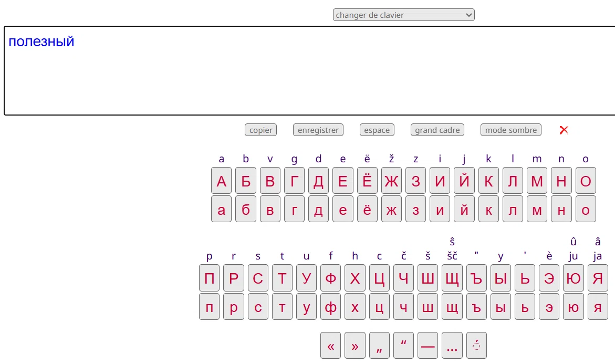Insert the ellipsis … key
The width and height of the screenshot is (615, 364).
(x=452, y=346)
